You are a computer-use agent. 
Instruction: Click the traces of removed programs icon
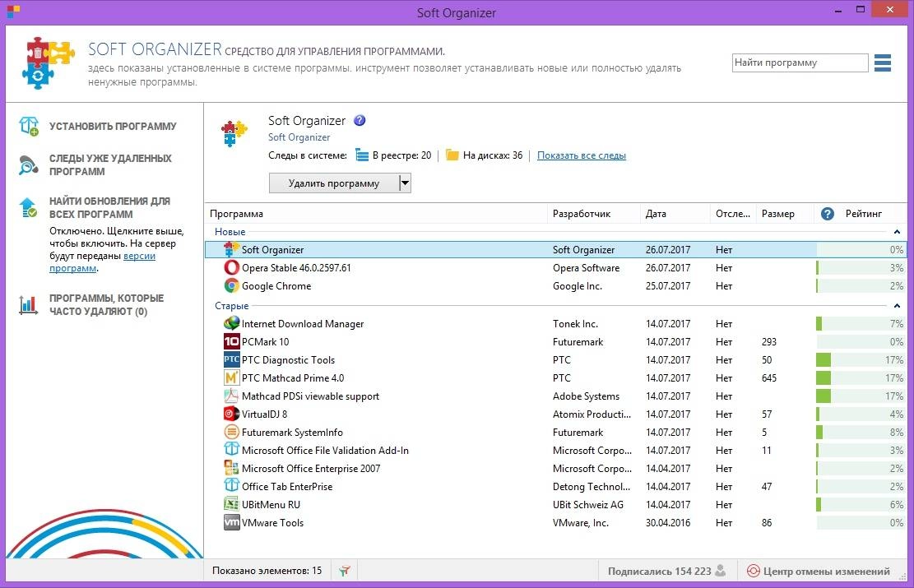coord(29,165)
